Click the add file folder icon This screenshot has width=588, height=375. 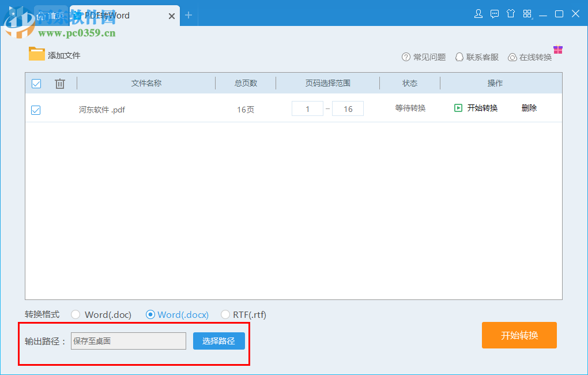click(37, 54)
